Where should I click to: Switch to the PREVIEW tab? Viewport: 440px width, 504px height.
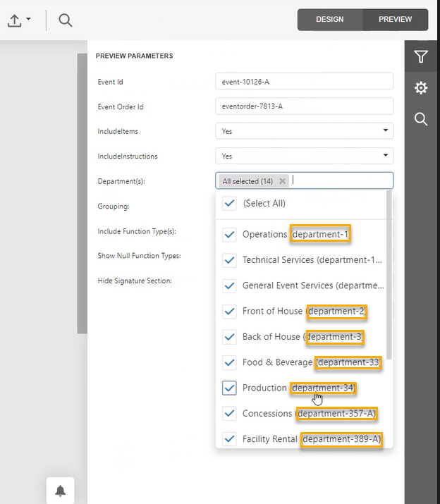pos(396,19)
